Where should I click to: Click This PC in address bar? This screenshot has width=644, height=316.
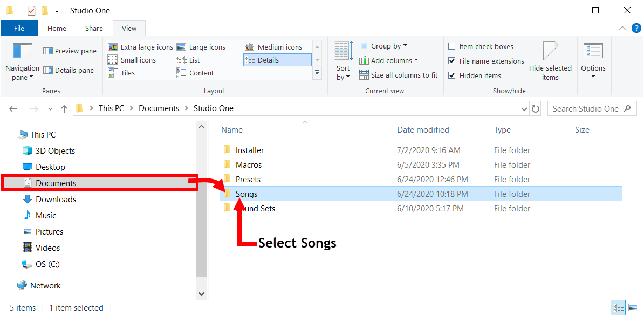111,108
